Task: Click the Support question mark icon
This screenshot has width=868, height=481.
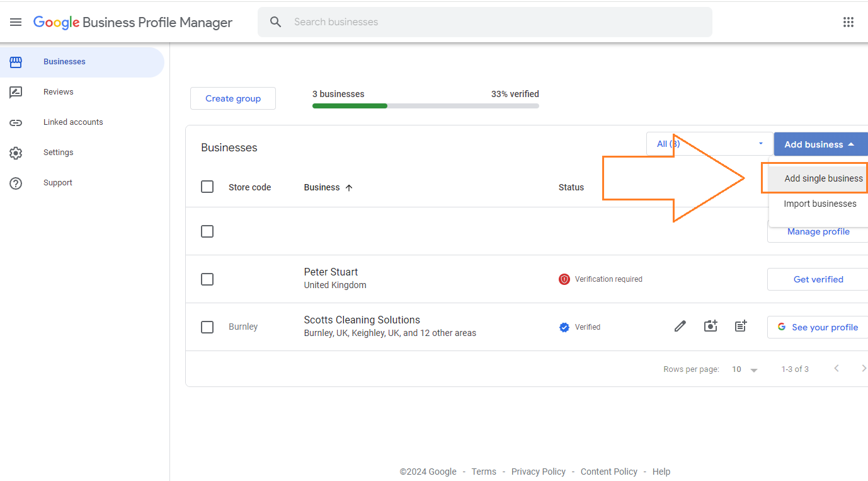Action: tap(16, 183)
